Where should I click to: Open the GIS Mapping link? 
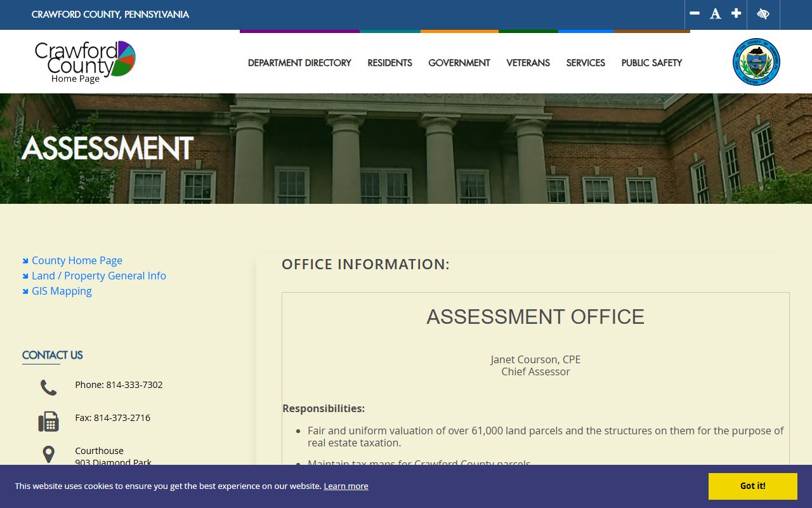[62, 291]
